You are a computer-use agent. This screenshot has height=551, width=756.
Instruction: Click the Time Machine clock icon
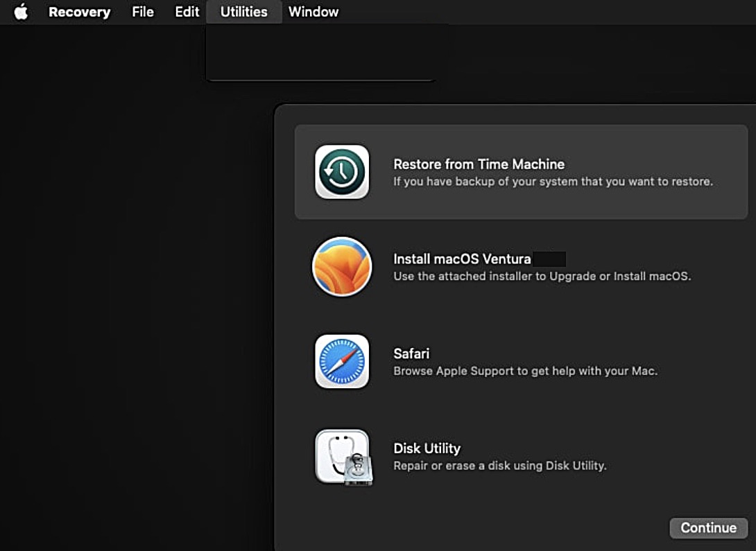point(342,172)
